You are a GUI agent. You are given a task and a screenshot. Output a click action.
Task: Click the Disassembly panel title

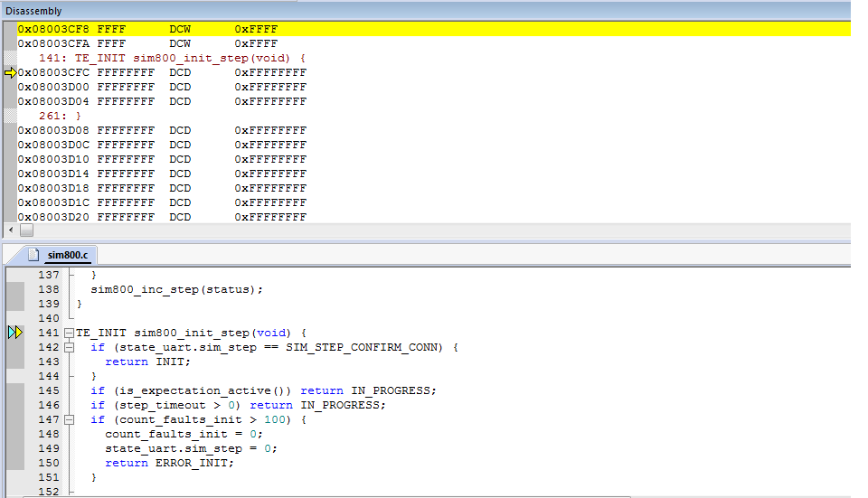coord(33,11)
